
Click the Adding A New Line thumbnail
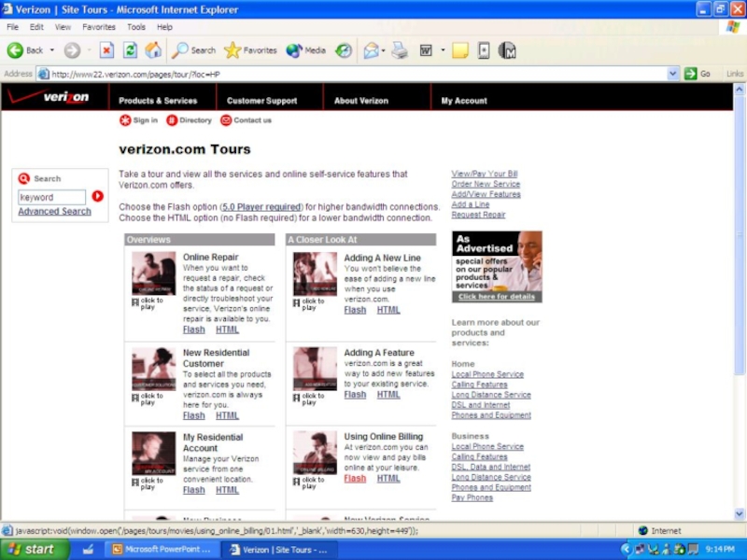(315, 273)
